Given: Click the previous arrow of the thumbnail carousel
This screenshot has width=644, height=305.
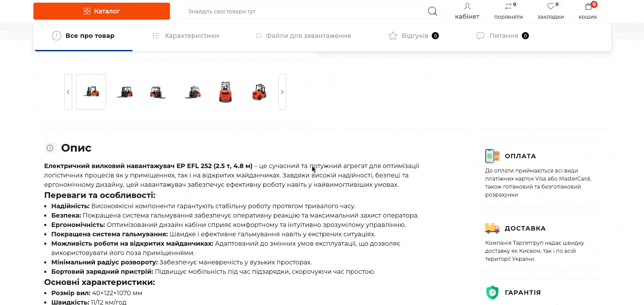Looking at the screenshot, I should tap(68, 92).
